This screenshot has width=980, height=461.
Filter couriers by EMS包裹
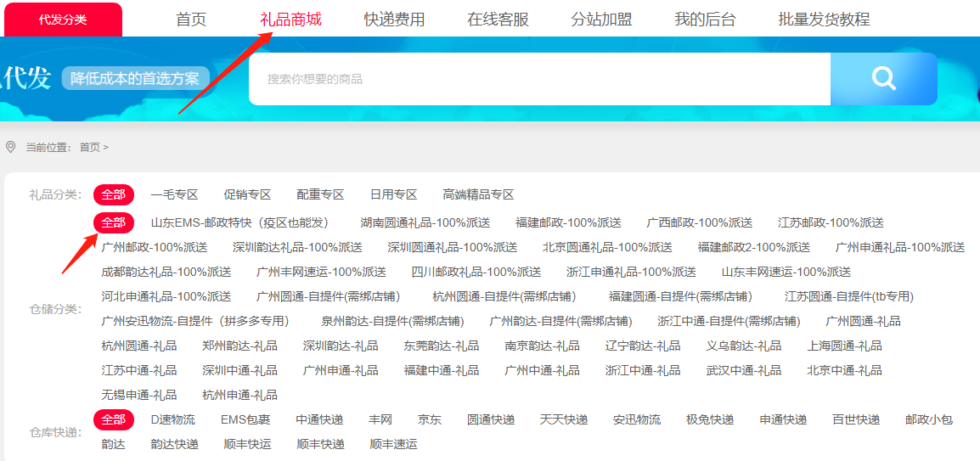[245, 419]
